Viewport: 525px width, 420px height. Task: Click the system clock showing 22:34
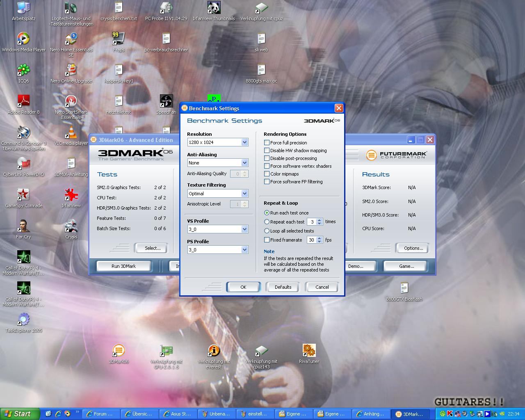[x=513, y=414]
